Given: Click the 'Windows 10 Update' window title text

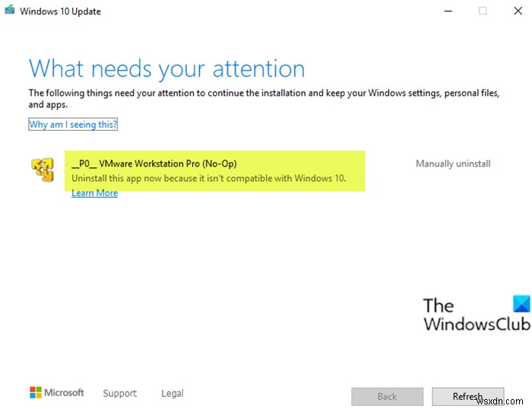Looking at the screenshot, I should click(60, 11).
